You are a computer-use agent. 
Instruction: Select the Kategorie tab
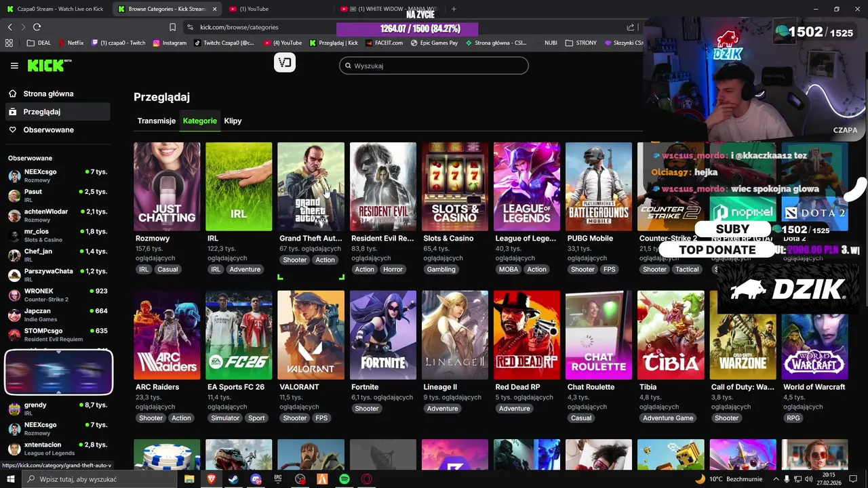(200, 121)
